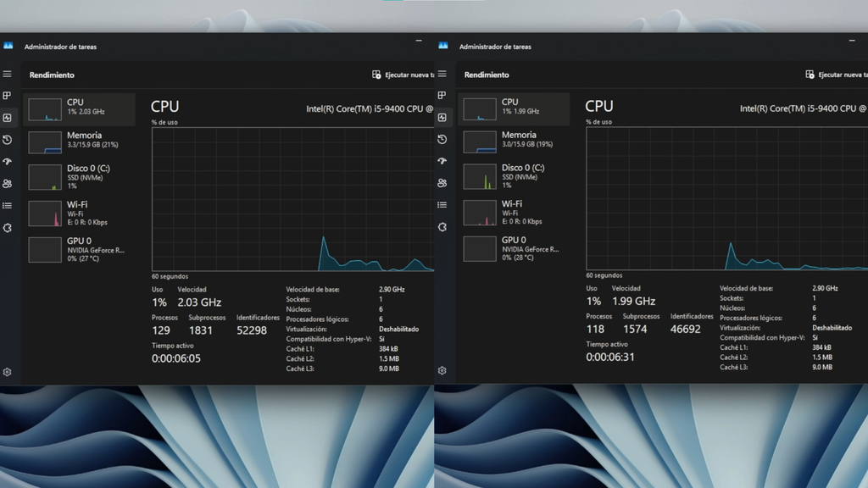Open navigation hamburger menu in left Task Manager
Image resolution: width=868 pixels, height=488 pixels.
(7, 75)
